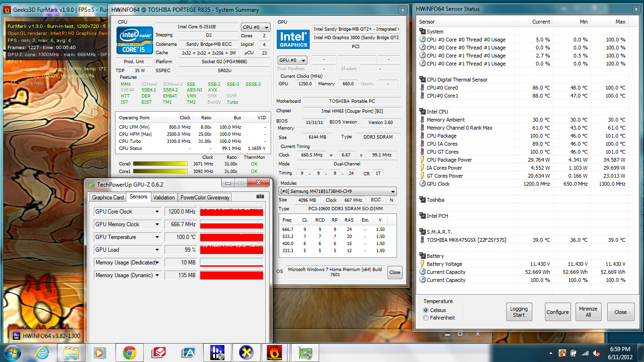
Task: Expand the Intel PCH sensor group
Action: click(422, 216)
